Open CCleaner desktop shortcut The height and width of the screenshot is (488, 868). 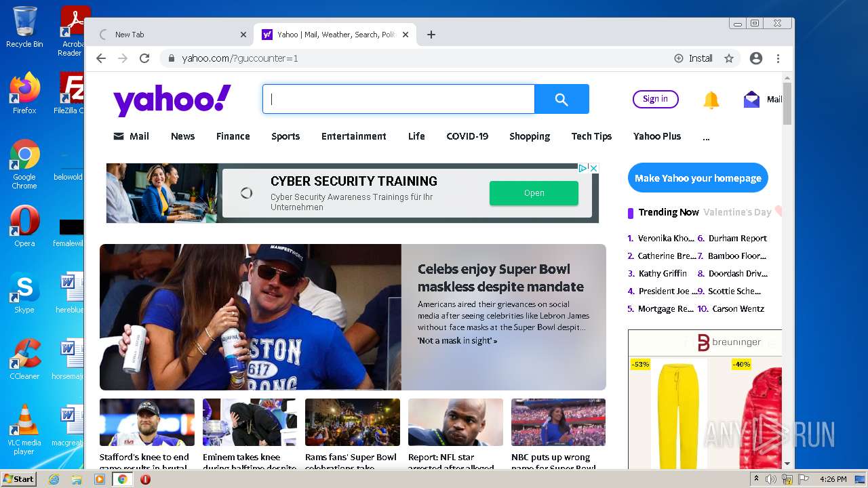(24, 359)
